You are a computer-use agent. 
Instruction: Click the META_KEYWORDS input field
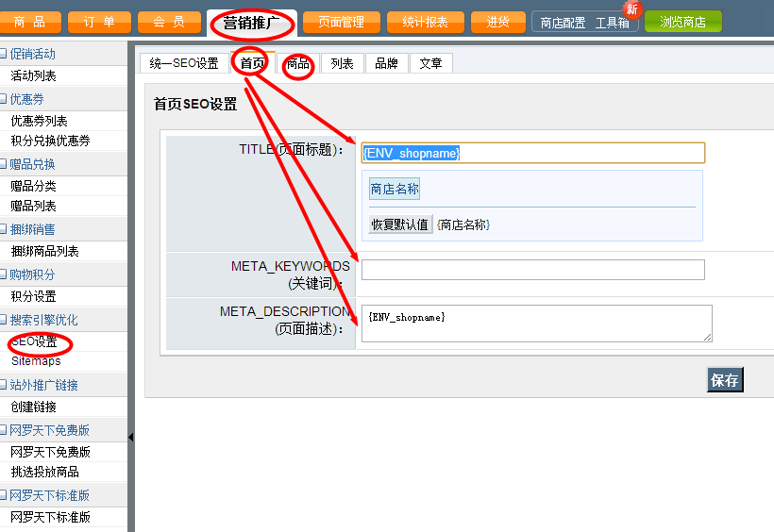coord(533,270)
